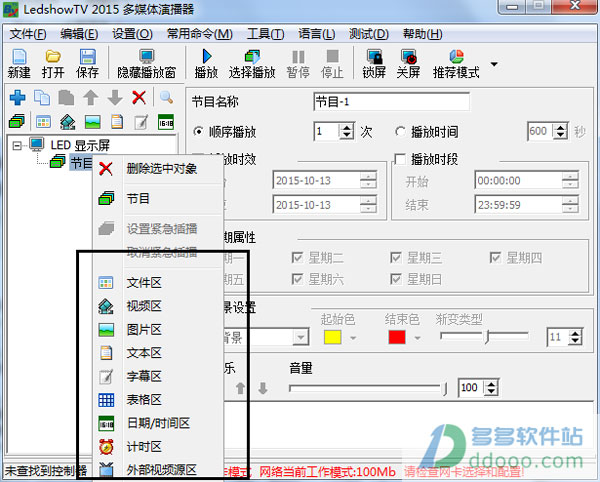Open 推荐模式 recommended mode icon
This screenshot has width=600, height=482.
pos(456,64)
